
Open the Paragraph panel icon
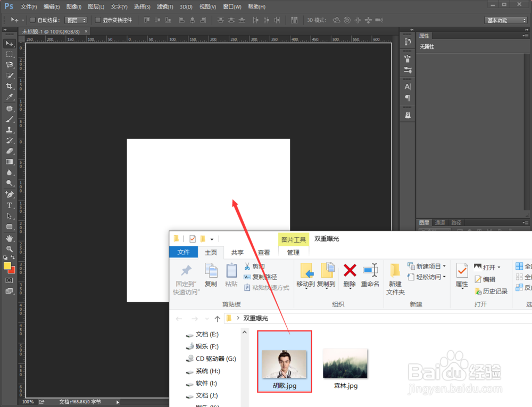point(408,98)
